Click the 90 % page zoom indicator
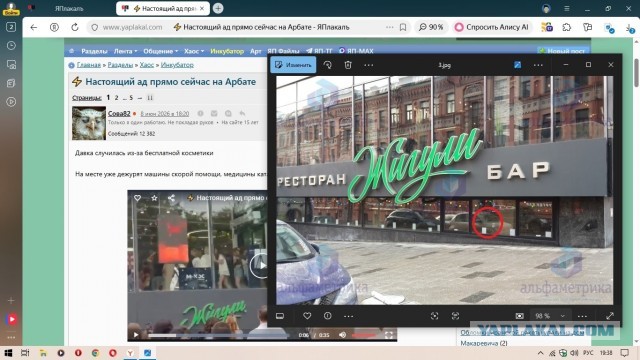Screen dimensions: 640x360 pos(431,27)
